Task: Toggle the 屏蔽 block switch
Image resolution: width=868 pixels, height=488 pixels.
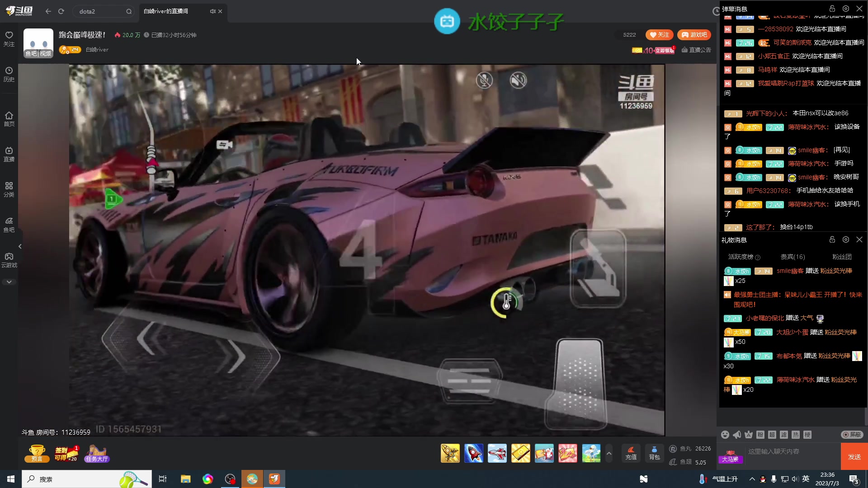Action: (x=852, y=435)
